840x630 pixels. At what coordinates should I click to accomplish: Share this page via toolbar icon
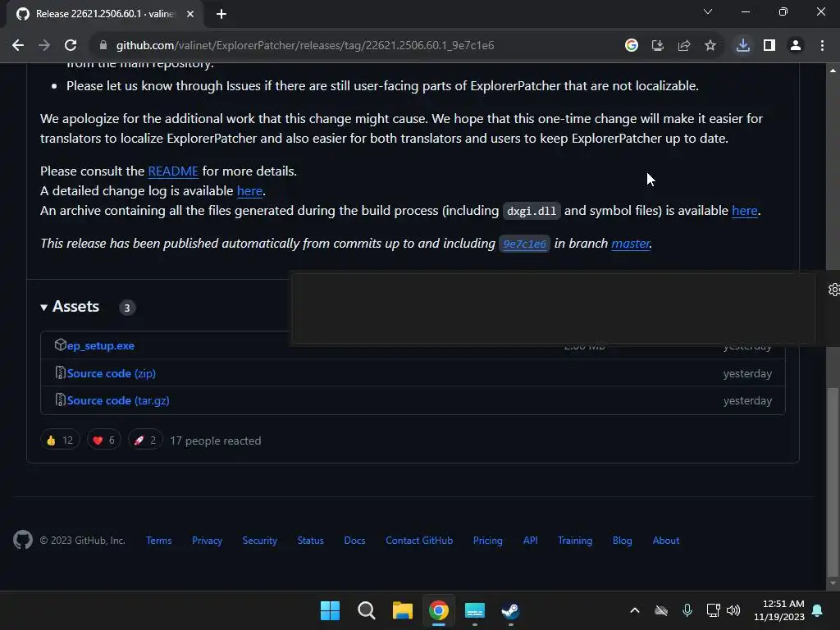point(684,46)
